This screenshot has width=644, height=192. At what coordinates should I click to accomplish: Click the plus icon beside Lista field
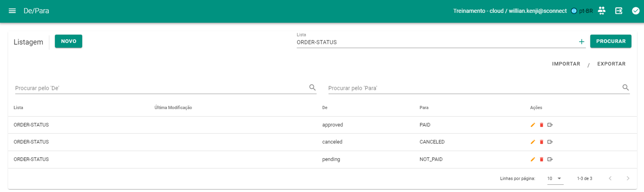tap(582, 42)
